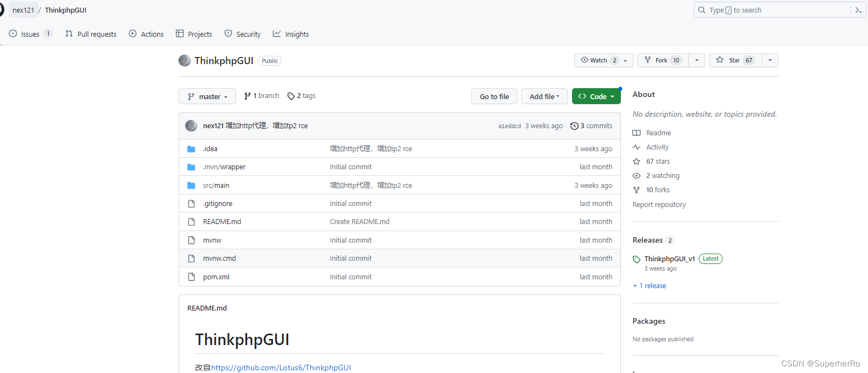868x373 pixels.
Task: Fork the repository
Action: [663, 60]
